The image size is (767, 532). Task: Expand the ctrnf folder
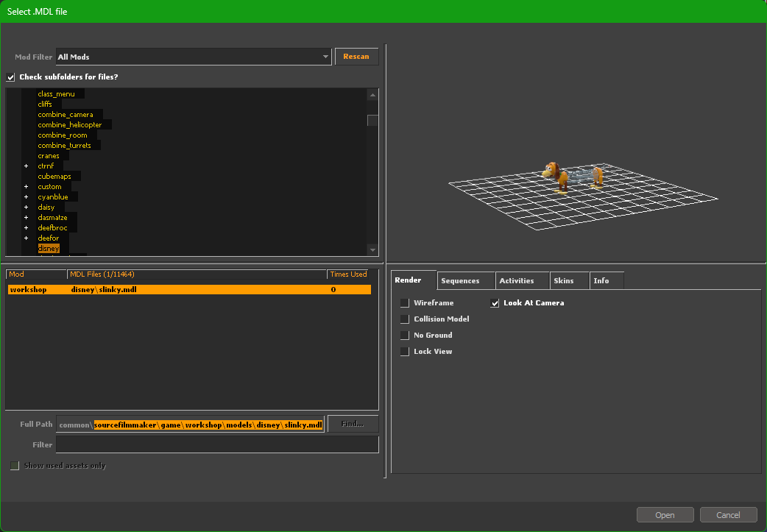click(x=26, y=166)
